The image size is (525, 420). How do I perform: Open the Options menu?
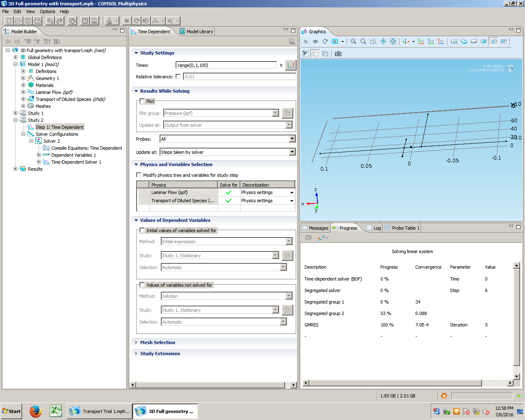[48, 11]
